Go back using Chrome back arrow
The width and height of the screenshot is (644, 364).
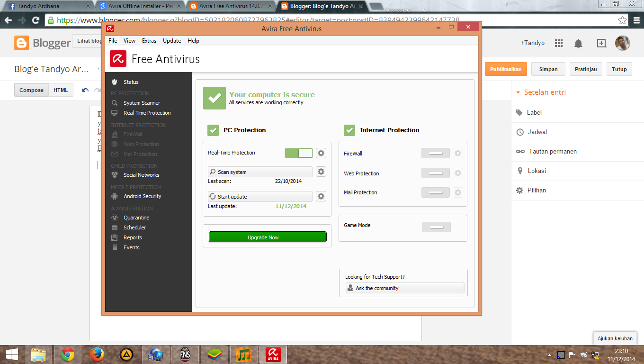(8, 20)
